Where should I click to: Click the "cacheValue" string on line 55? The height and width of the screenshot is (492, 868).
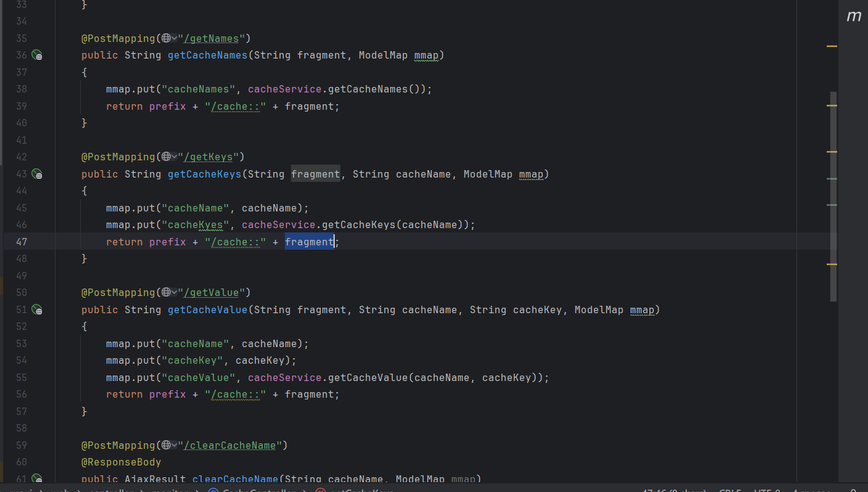(x=199, y=377)
